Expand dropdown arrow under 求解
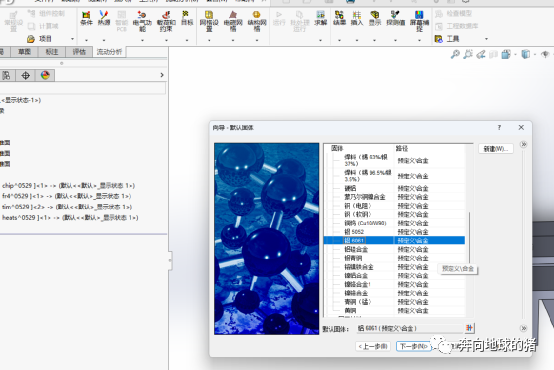This screenshot has height=370, width=554. pyautogui.click(x=320, y=40)
